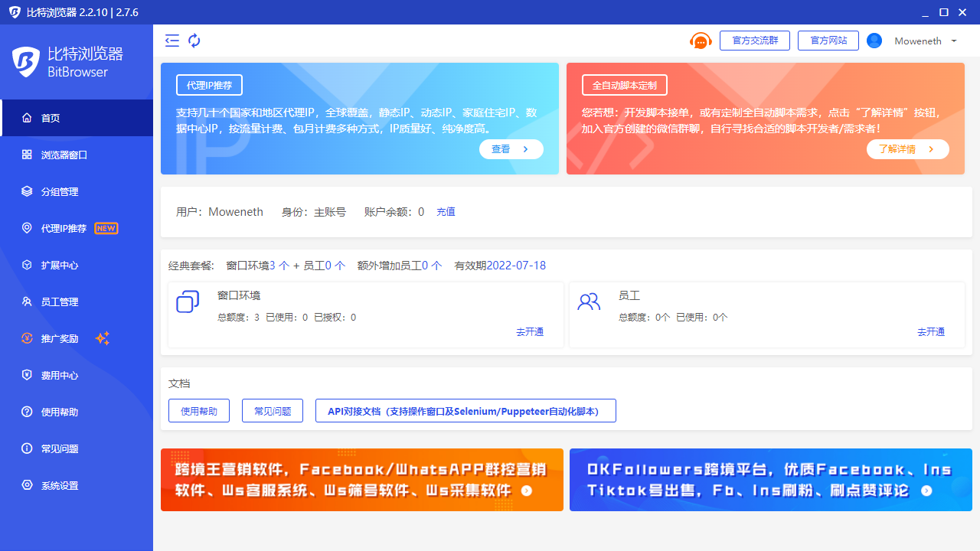Viewport: 980px width, 551px height.
Task: Click 去开通 link in 员工 card
Action: (931, 331)
